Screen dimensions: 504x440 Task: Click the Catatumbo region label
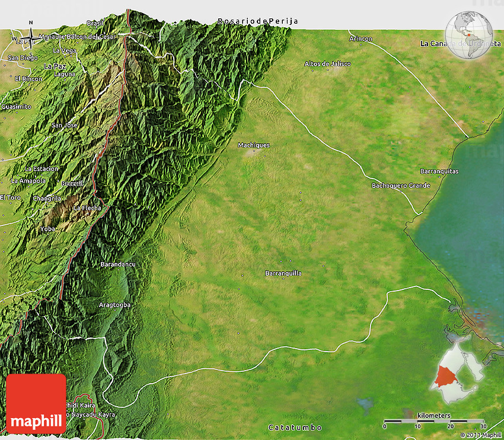pyautogui.click(x=295, y=428)
